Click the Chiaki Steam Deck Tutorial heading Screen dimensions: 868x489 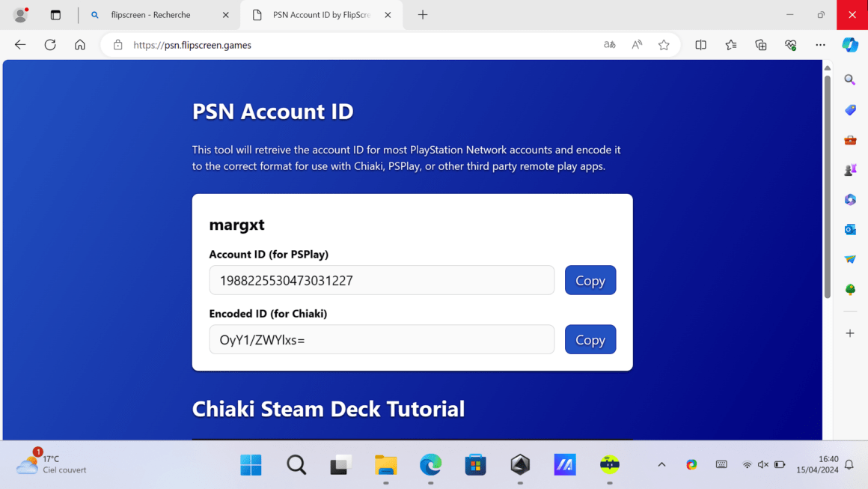[328, 410]
